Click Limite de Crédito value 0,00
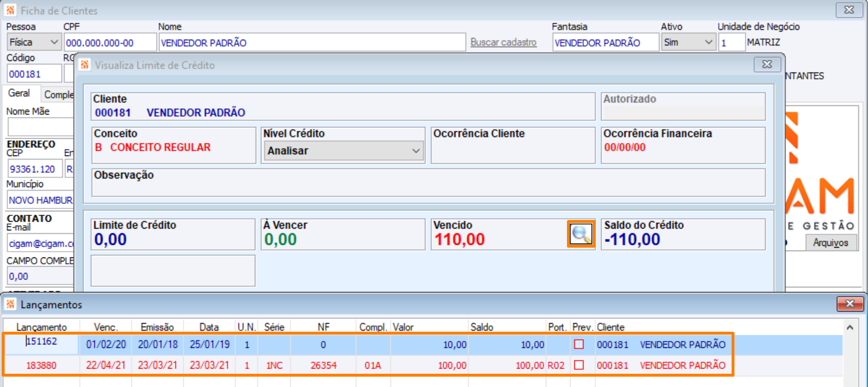868x387 pixels. [111, 240]
